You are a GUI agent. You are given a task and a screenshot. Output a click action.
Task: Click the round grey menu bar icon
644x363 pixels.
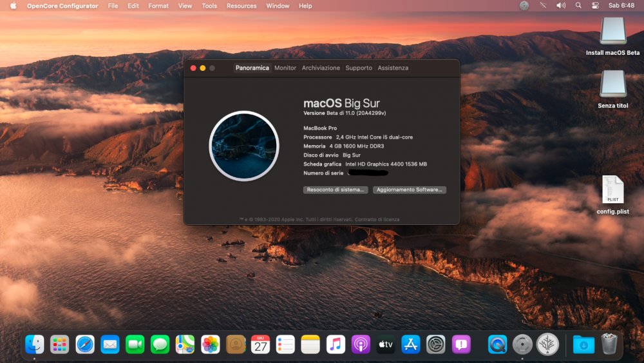pos(524,6)
